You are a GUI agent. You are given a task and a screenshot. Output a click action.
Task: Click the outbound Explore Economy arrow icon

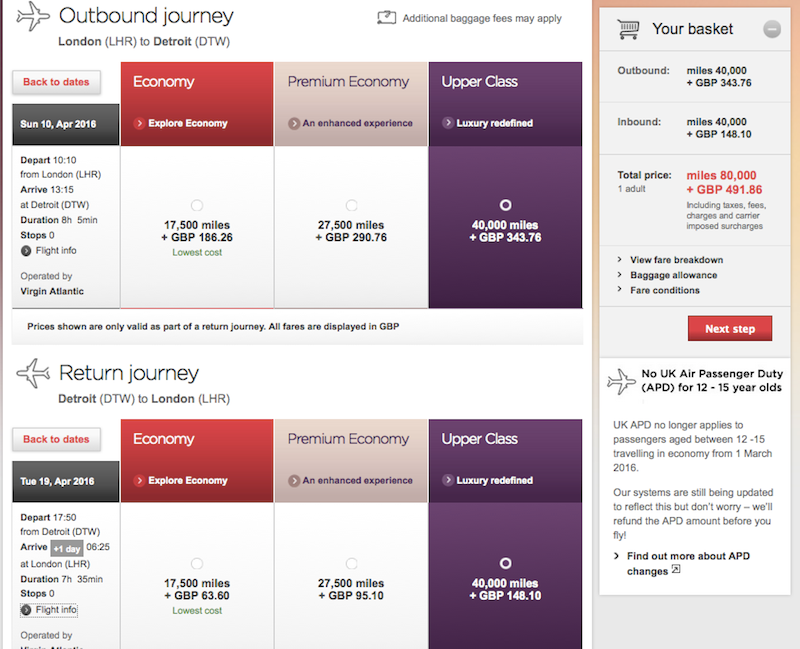140,124
